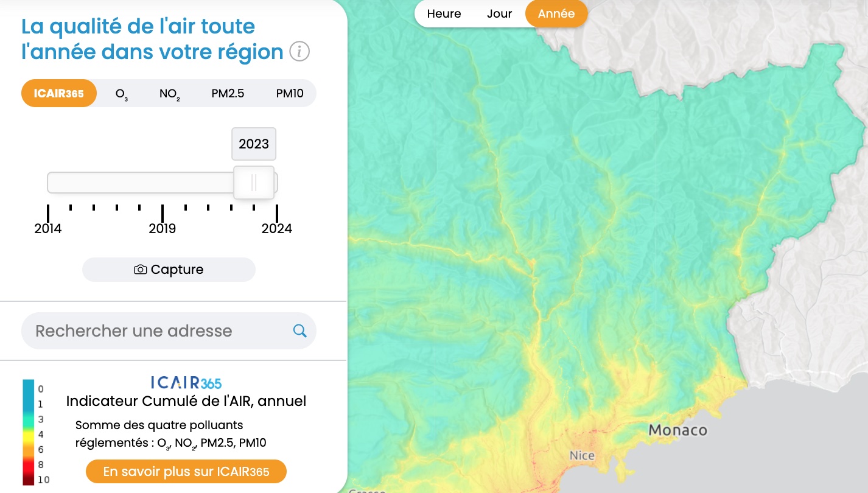Select the ICAIR365 indicator tab
Viewport: 868px width, 493px height.
pyautogui.click(x=59, y=93)
